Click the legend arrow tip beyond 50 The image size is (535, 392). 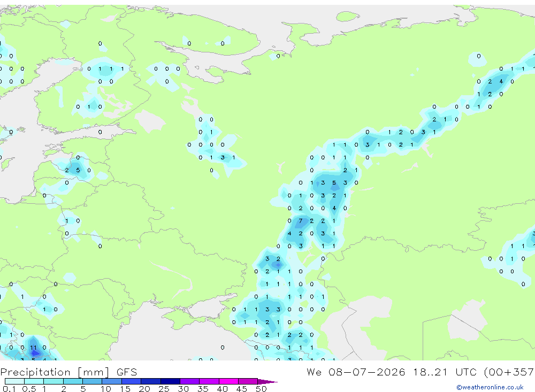(267, 382)
